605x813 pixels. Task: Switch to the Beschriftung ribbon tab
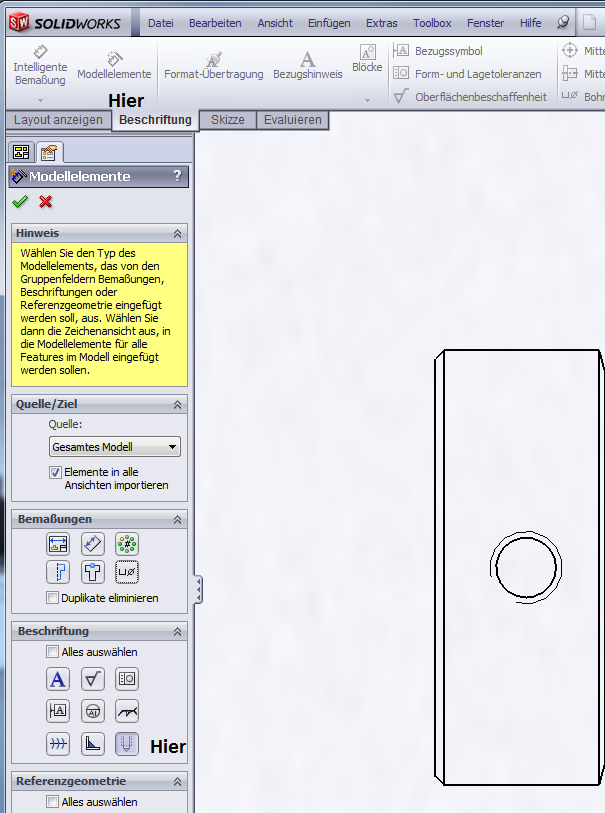(x=155, y=120)
